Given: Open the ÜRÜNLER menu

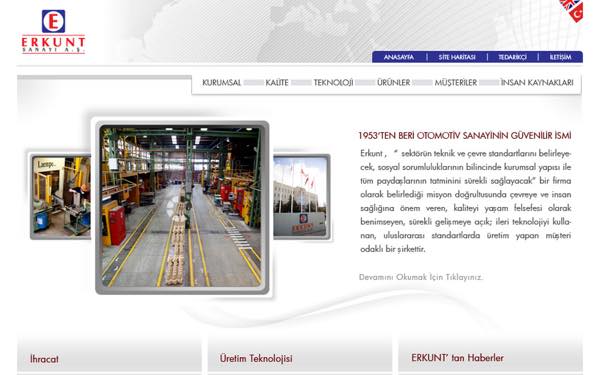Looking at the screenshot, I should (x=393, y=83).
